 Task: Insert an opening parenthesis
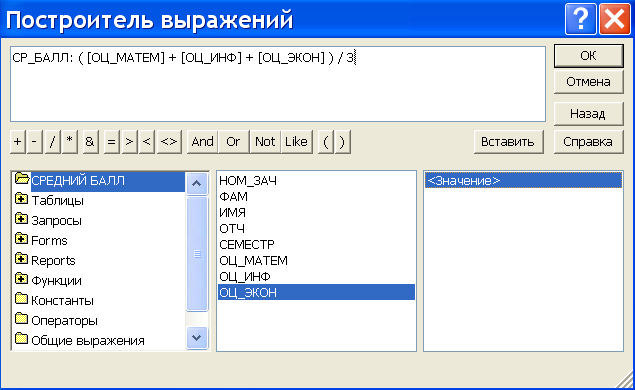click(x=326, y=142)
